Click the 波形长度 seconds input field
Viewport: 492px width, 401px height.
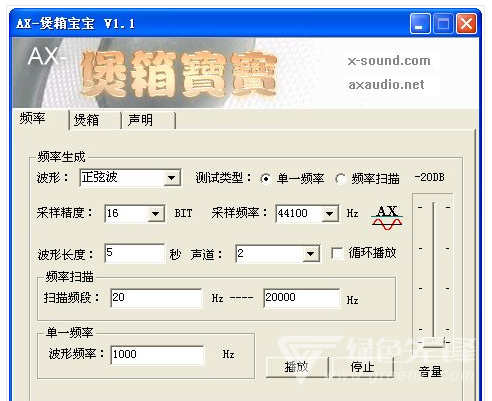coord(134,253)
